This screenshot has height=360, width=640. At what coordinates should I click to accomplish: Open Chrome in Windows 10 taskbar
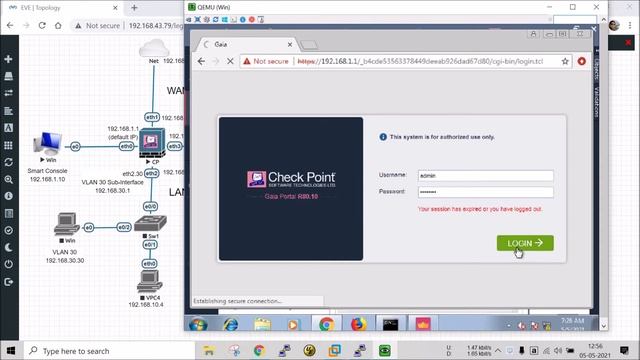(x=259, y=351)
